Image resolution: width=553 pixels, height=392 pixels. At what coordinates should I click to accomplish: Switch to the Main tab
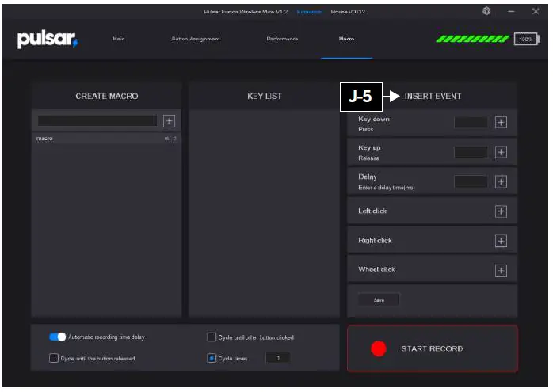click(119, 39)
